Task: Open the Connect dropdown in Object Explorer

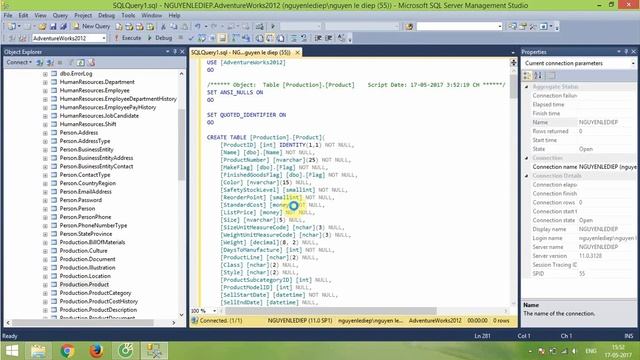Action: click(19, 62)
